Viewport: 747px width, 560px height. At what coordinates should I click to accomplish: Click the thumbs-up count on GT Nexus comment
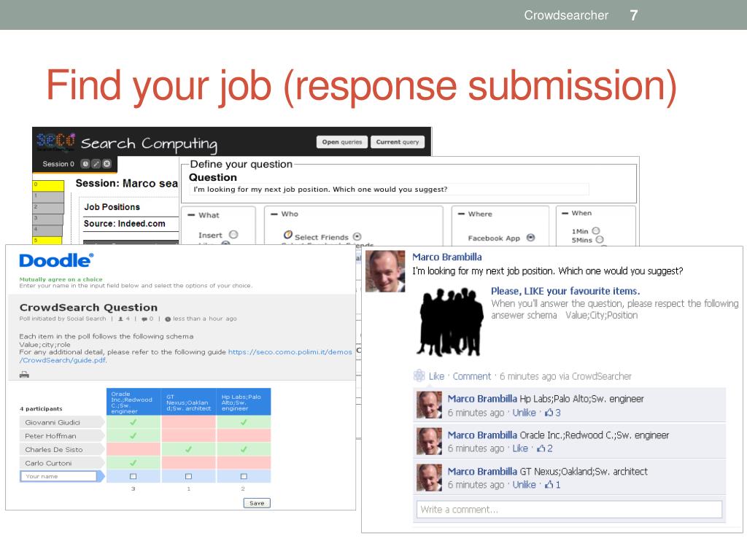(x=553, y=485)
